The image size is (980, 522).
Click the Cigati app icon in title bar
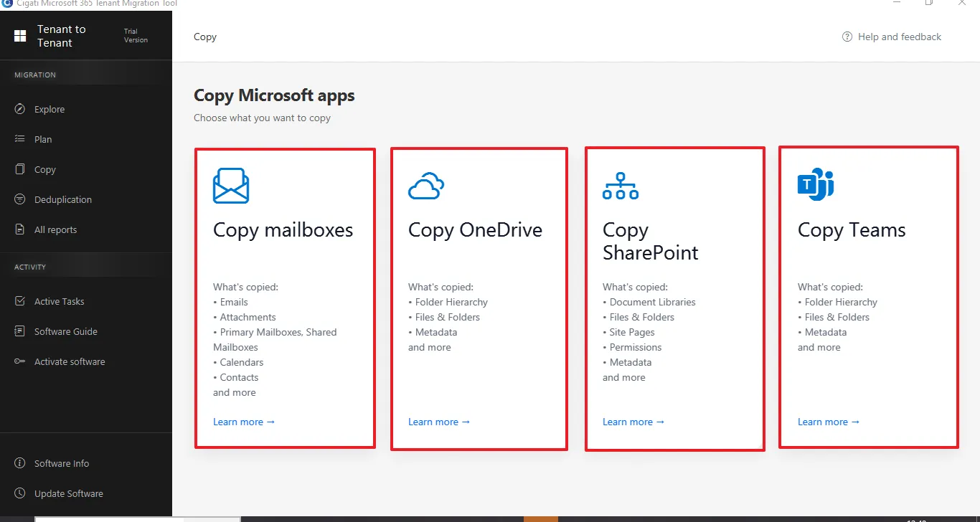[7, 3]
